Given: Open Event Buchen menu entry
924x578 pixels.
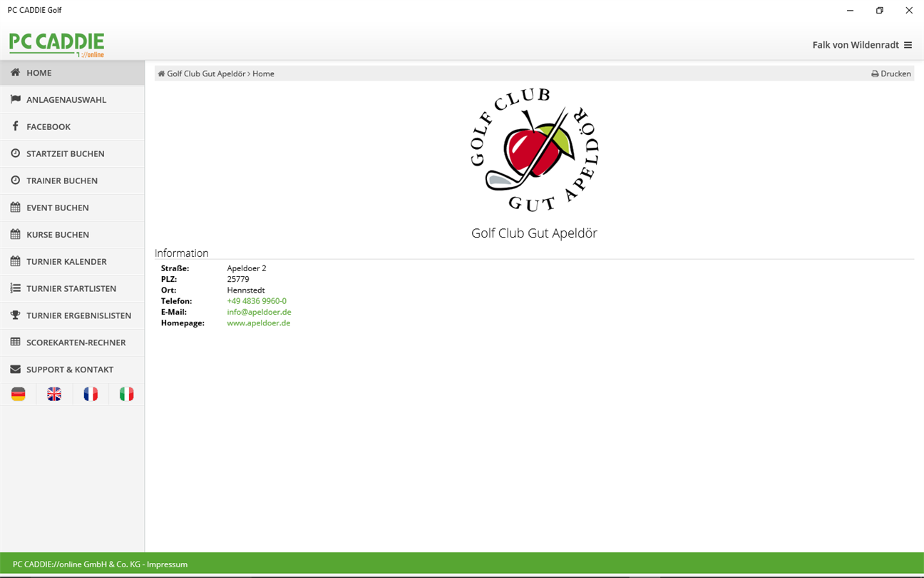Looking at the screenshot, I should 72,208.
